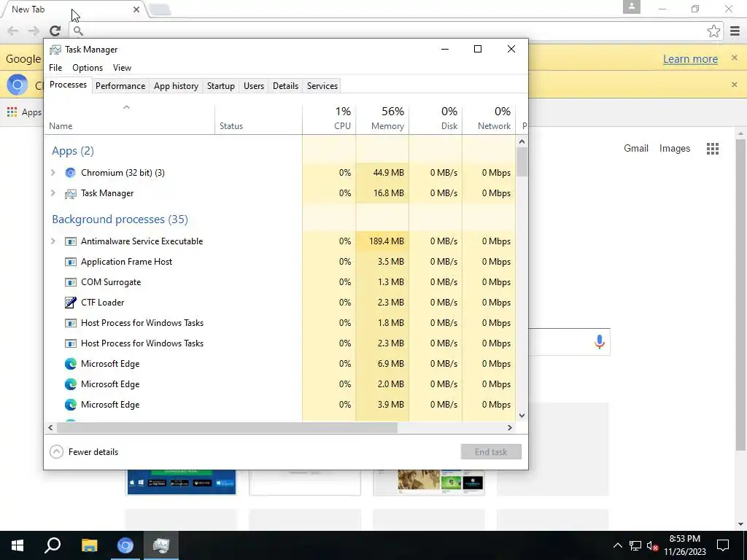Switch to the Details tab
This screenshot has width=747, height=560.
(285, 86)
